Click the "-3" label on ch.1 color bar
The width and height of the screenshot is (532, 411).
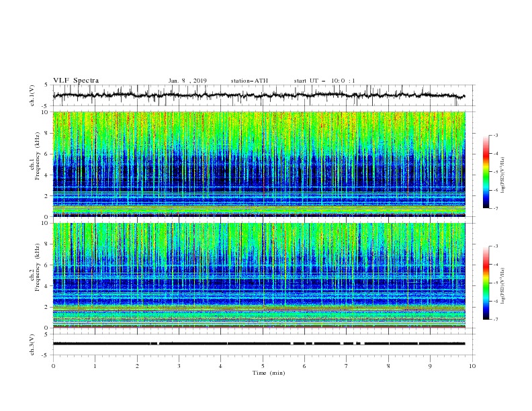pyautogui.click(x=495, y=135)
